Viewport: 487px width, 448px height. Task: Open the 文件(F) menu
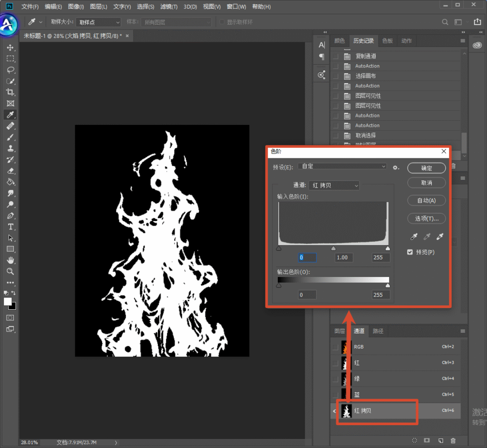(30, 7)
